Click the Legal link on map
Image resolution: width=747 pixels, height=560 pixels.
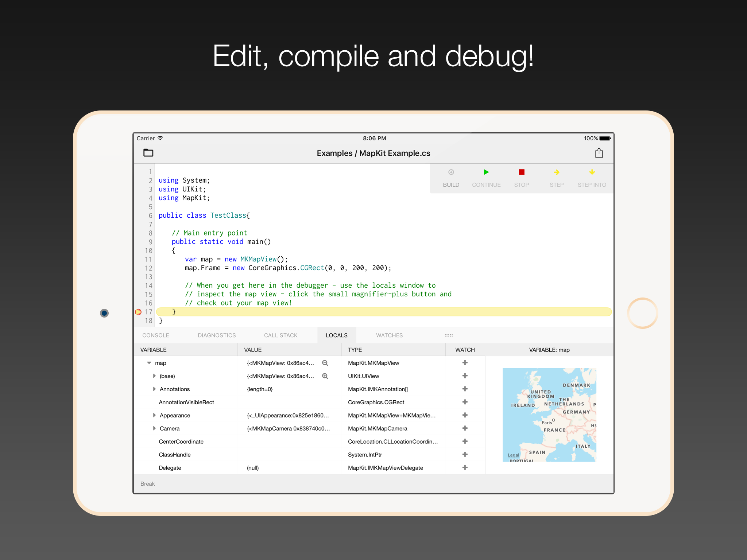click(513, 455)
